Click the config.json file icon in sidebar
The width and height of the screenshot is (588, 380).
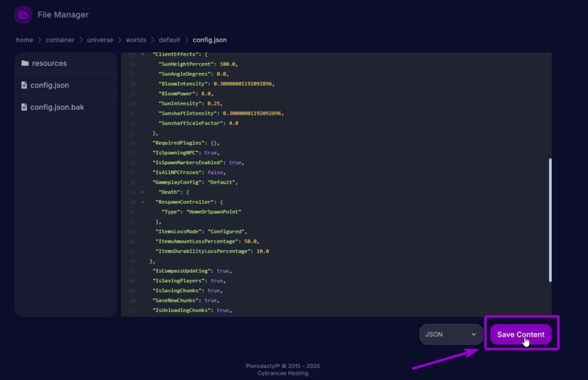pos(24,85)
